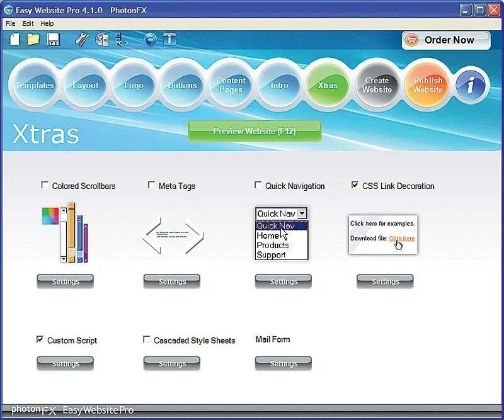Enable the Colored Scrollbars checkbox
The height and width of the screenshot is (420, 504).
point(45,185)
